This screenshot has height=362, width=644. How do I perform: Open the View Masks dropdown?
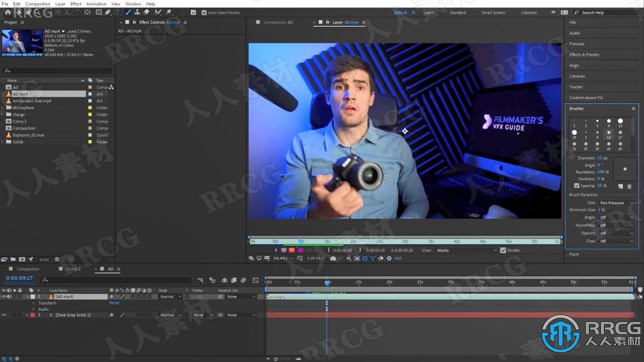tap(467, 250)
